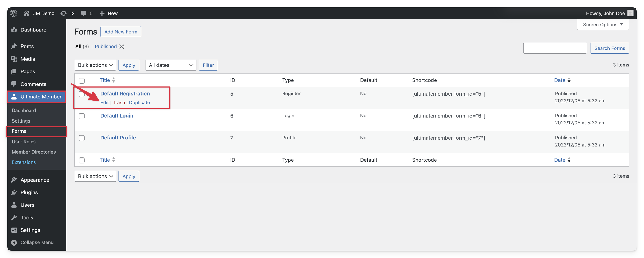Open User Roles in the sidebar submenu
644x258 pixels.
[24, 142]
